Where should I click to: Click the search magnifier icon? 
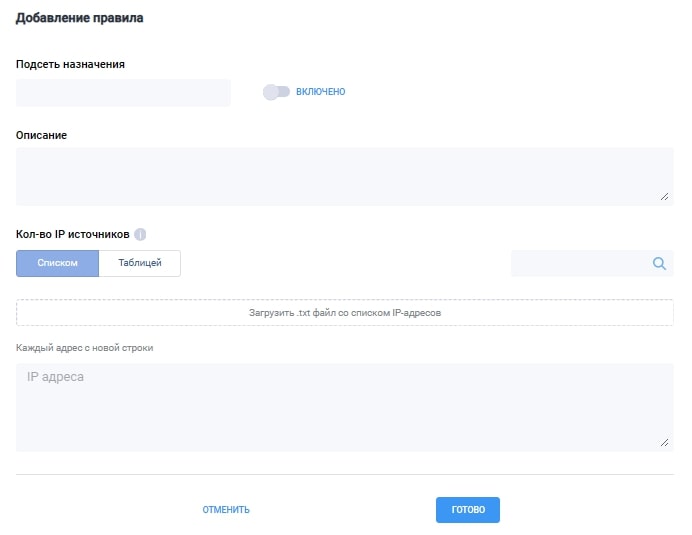click(659, 264)
